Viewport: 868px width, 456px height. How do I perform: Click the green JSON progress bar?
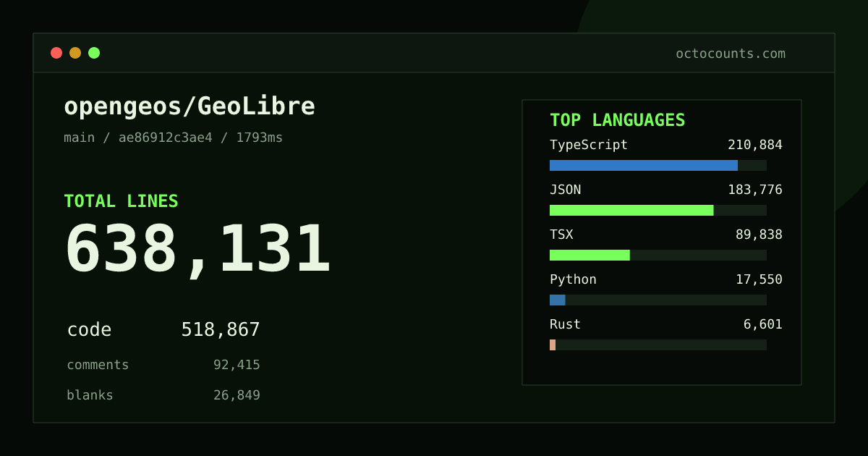click(x=631, y=210)
